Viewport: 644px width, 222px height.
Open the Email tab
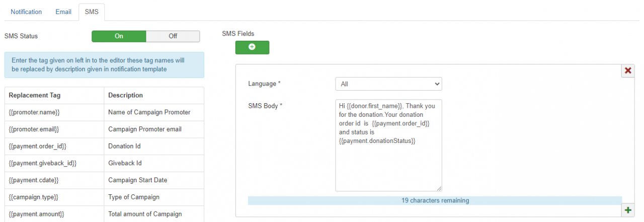[x=63, y=12]
